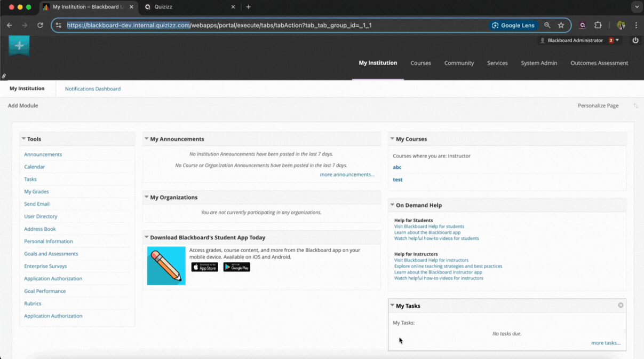Click Personalize Page
Viewport: 644px width, 359px height.
pos(598,106)
